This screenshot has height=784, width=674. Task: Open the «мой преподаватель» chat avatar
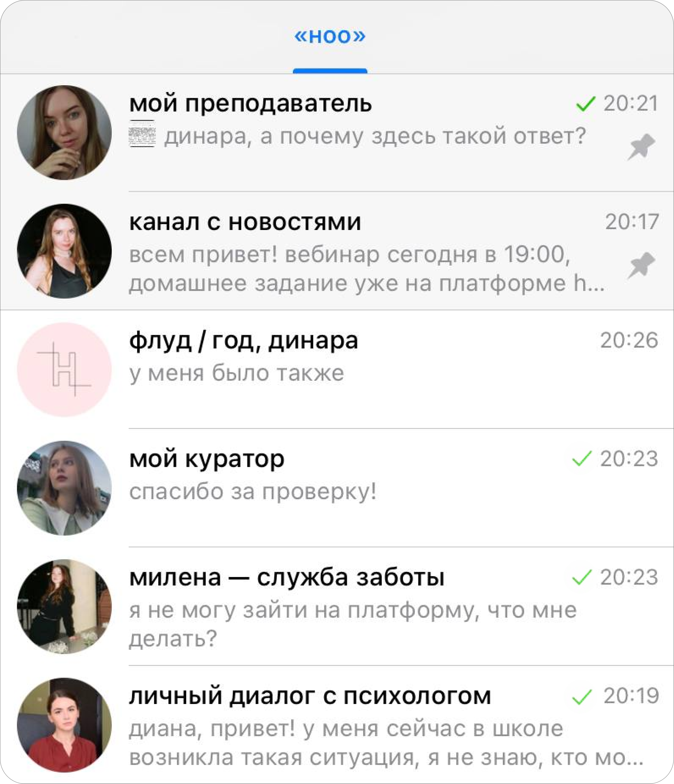pos(64,133)
